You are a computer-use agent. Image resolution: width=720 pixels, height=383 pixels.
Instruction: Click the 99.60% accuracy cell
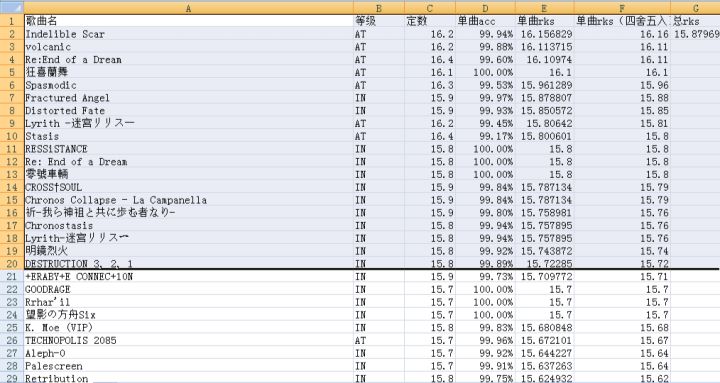point(485,59)
